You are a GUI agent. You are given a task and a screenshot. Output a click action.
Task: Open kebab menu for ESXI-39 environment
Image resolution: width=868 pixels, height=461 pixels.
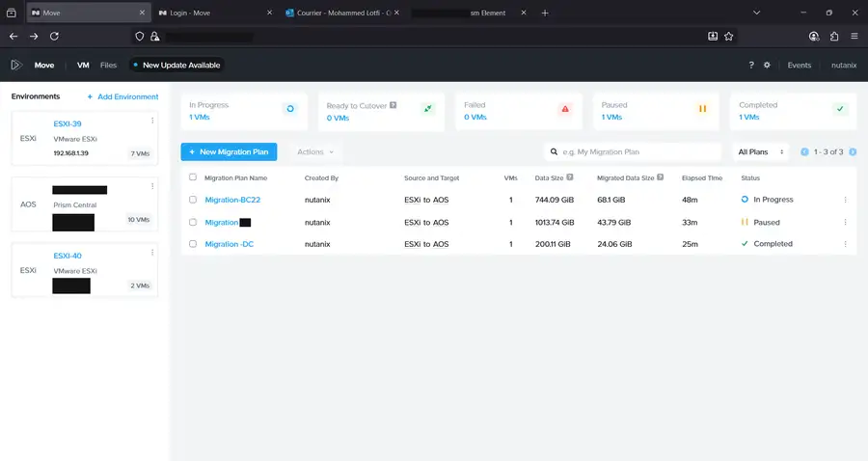152,121
